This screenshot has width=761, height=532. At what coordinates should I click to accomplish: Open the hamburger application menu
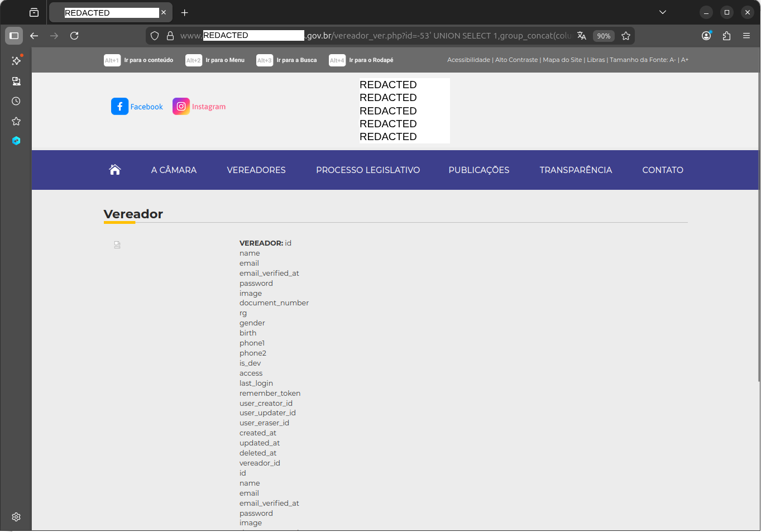coord(746,35)
